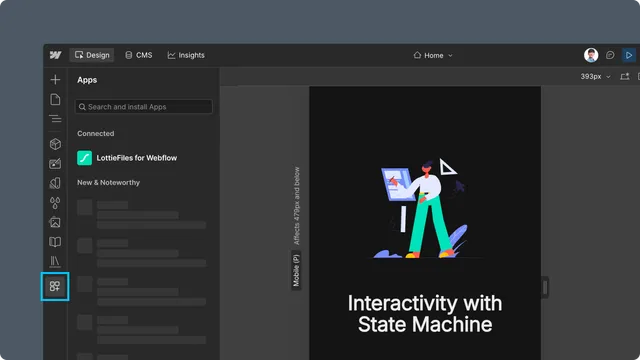Click the user avatar
The height and width of the screenshot is (360, 640).
click(x=591, y=55)
